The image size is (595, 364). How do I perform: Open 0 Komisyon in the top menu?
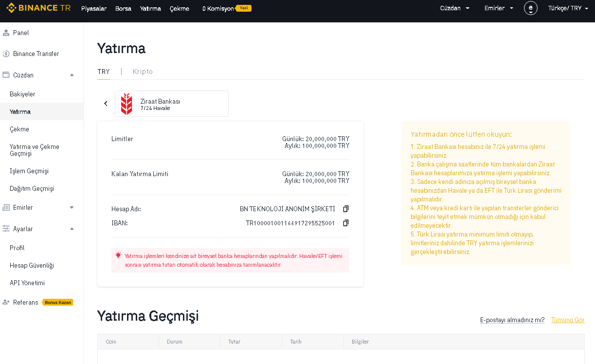tap(218, 8)
